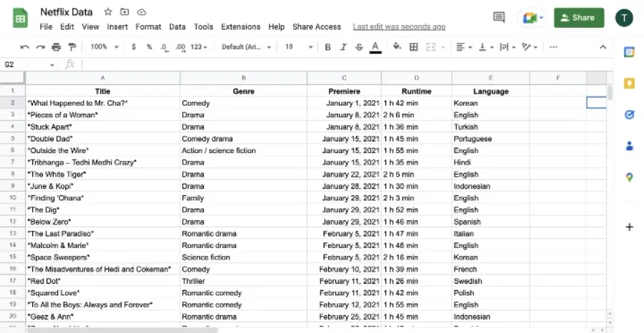Open text color picker
Viewport: 644px width, 333px height.
point(375,47)
